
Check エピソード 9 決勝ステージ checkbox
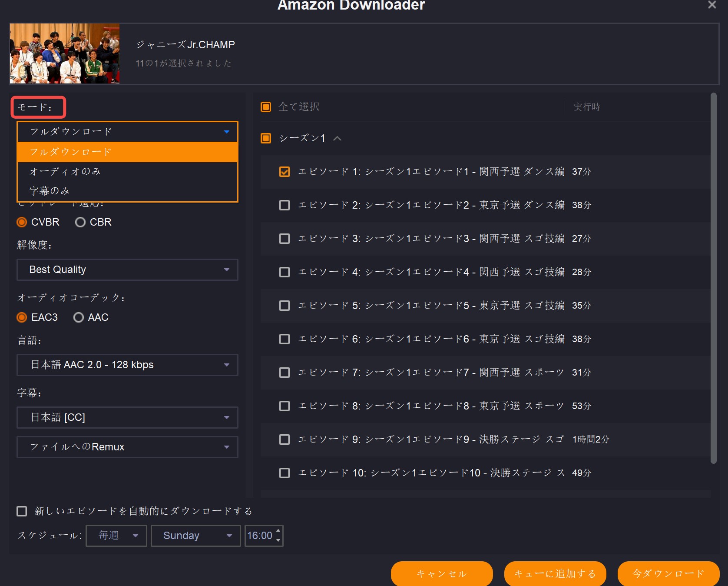[285, 439]
